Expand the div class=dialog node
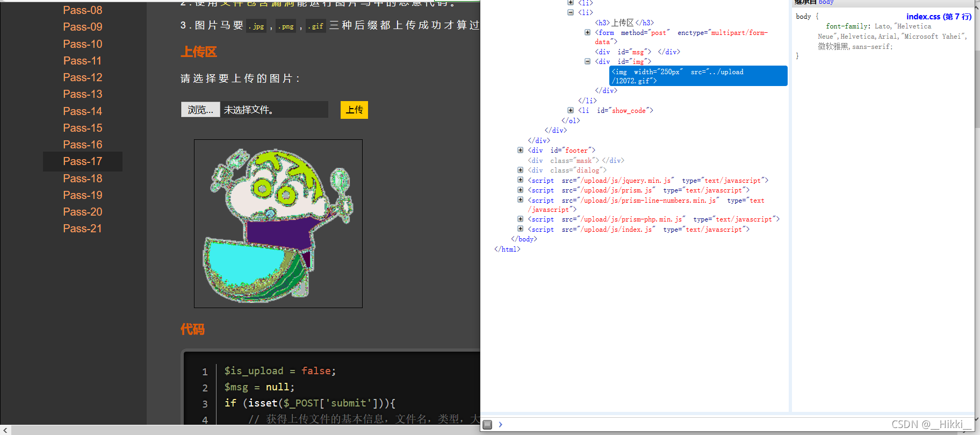The width and height of the screenshot is (980, 435). pos(520,170)
